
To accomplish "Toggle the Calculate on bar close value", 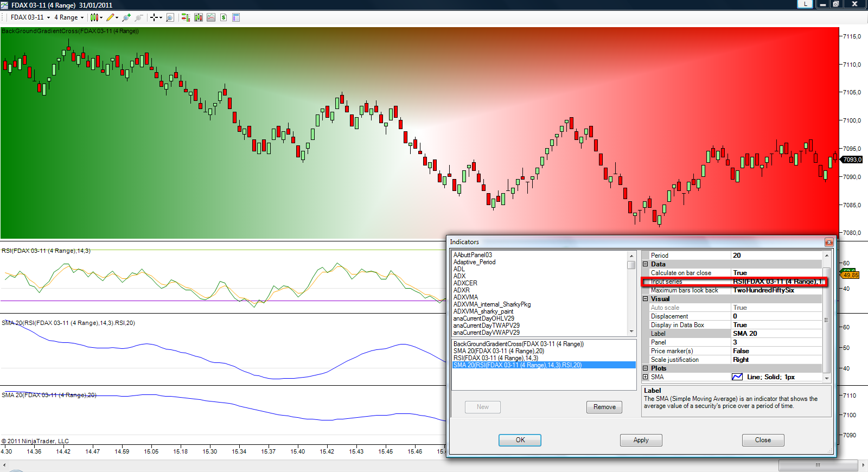I will [776, 273].
